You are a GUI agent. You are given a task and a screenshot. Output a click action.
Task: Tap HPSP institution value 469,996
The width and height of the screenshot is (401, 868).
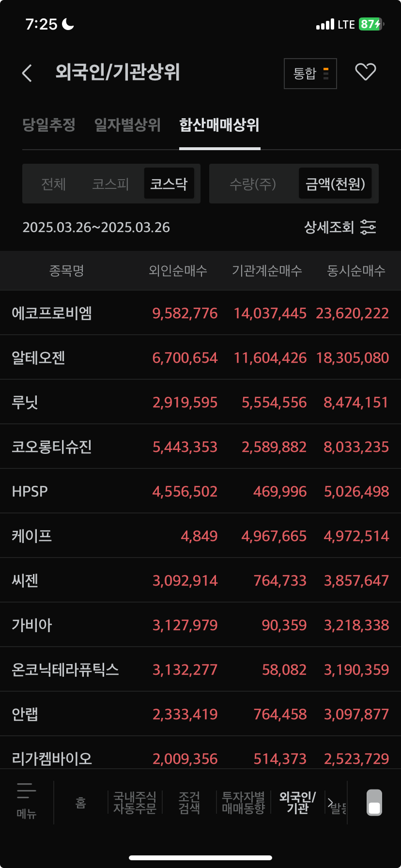click(x=280, y=492)
